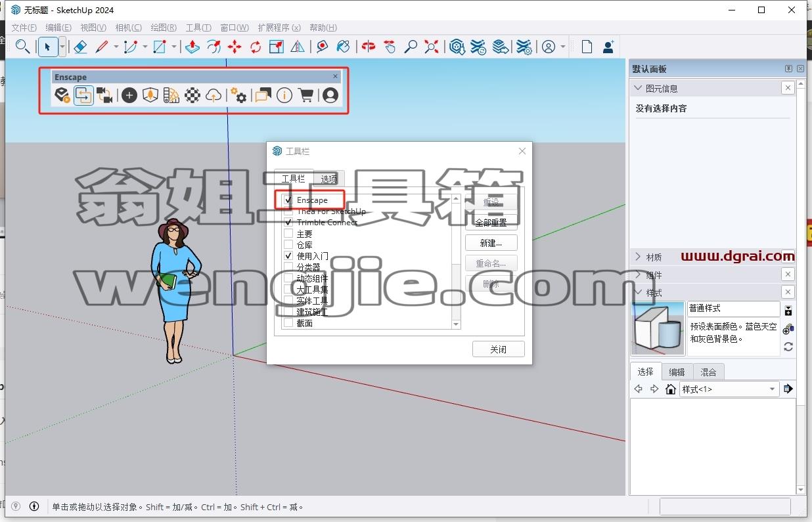Choose the Arc drawing tool

130,47
